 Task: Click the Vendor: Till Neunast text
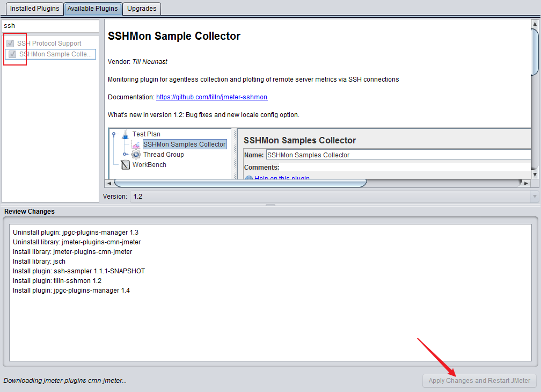pyautogui.click(x=137, y=62)
